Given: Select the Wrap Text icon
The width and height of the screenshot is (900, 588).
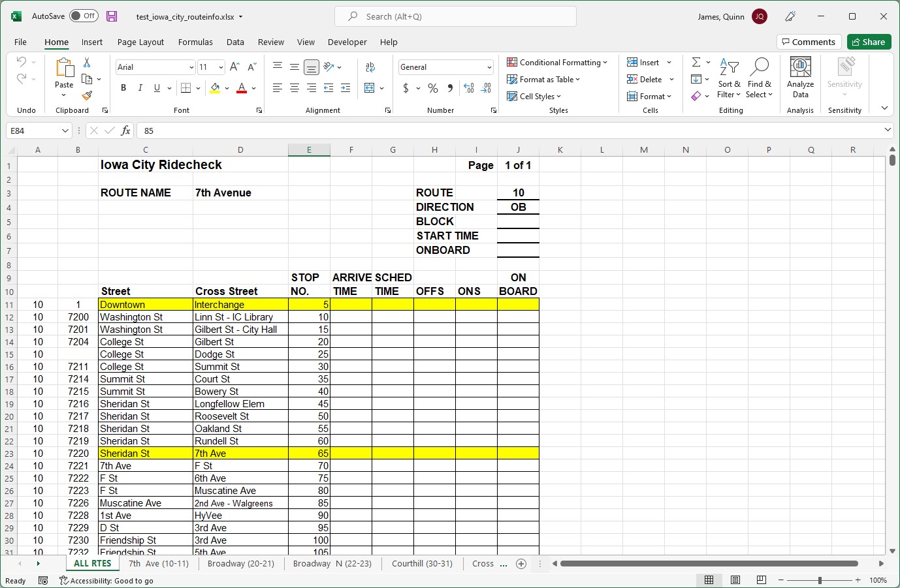Looking at the screenshot, I should [x=370, y=67].
